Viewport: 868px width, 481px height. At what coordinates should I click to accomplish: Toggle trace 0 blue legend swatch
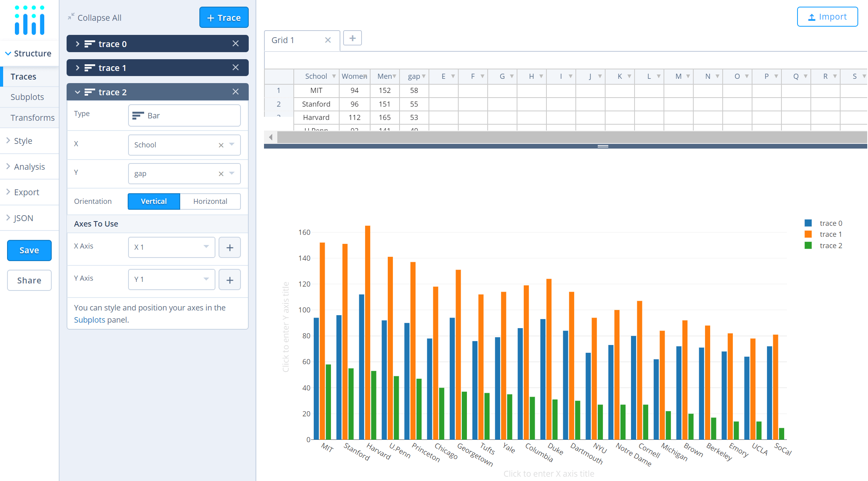pyautogui.click(x=808, y=223)
